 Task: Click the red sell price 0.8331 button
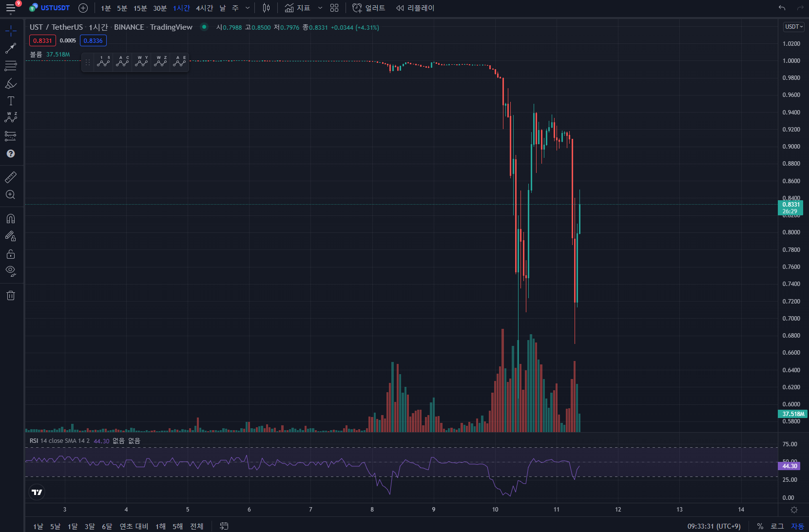click(42, 40)
